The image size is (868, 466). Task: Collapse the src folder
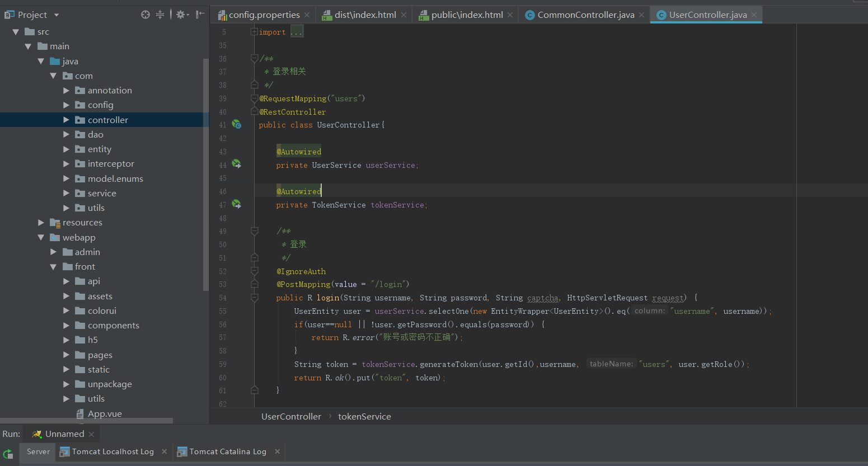click(16, 32)
